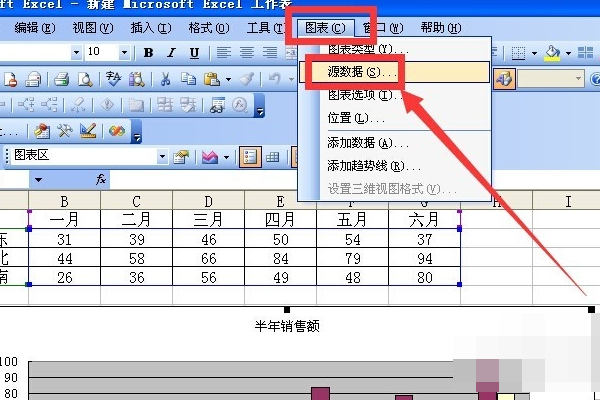Select the chart title 半年销售额
Screen dimensions: 600x400
click(x=287, y=327)
